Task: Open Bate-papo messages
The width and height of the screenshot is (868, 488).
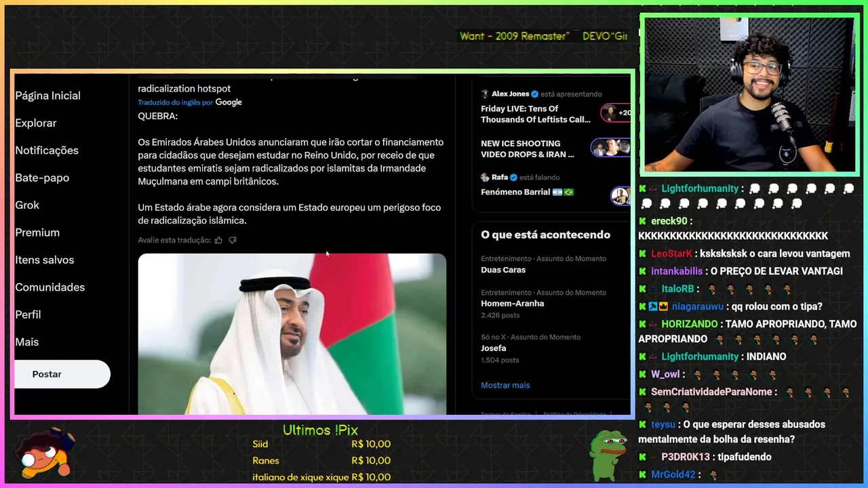Action: point(42,178)
